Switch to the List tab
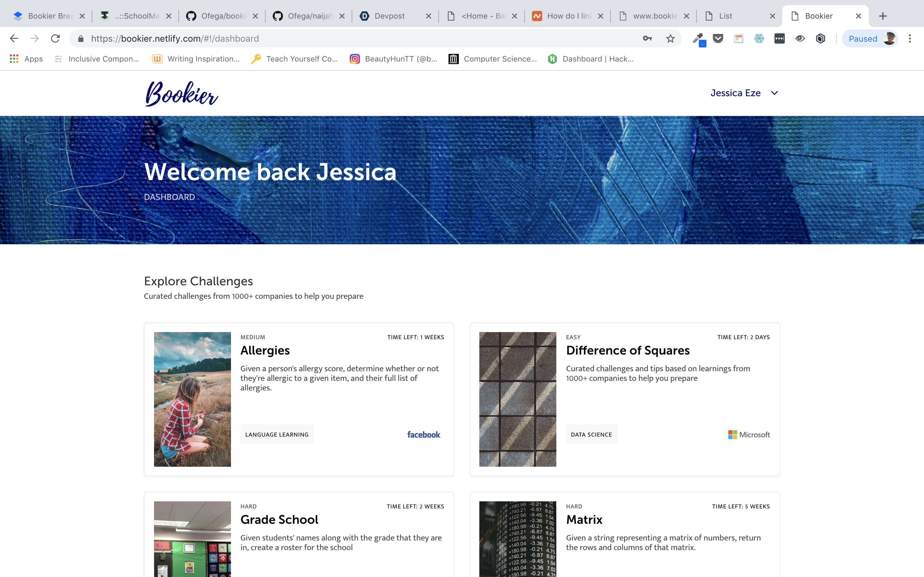This screenshot has width=924, height=577. [x=725, y=16]
